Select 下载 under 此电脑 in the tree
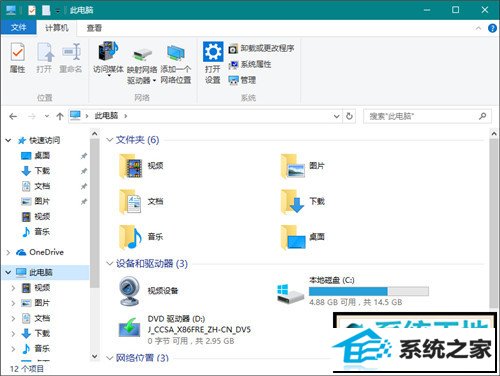Image resolution: width=500 pixels, height=376 pixels. pos(42,333)
